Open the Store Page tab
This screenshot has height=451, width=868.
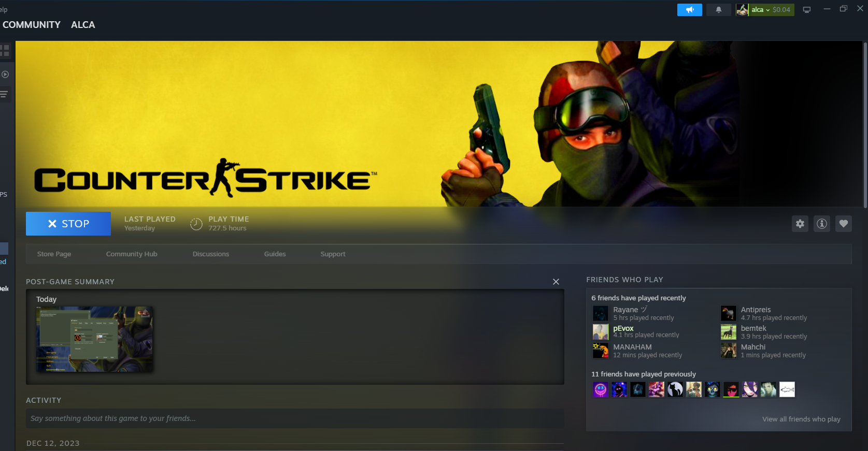[54, 254]
